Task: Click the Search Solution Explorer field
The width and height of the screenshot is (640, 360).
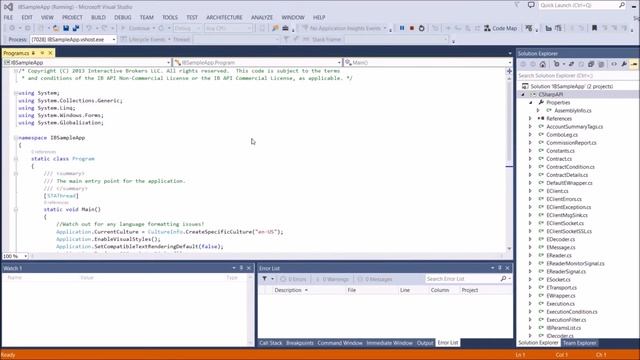Action: pyautogui.click(x=578, y=76)
